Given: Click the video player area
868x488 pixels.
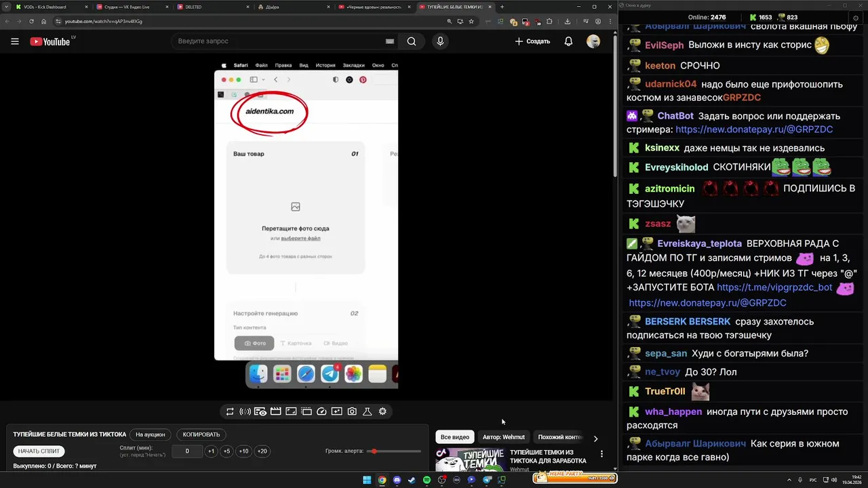Looking at the screenshot, I should click(306, 227).
